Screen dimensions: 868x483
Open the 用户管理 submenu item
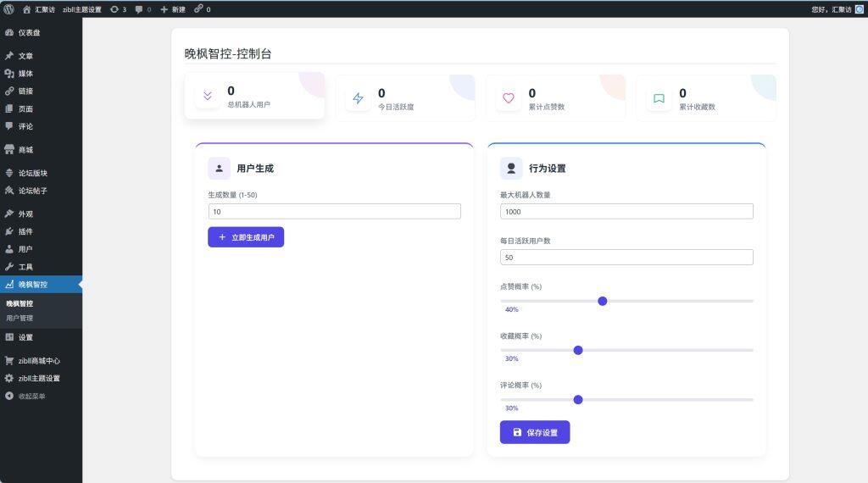(x=20, y=318)
